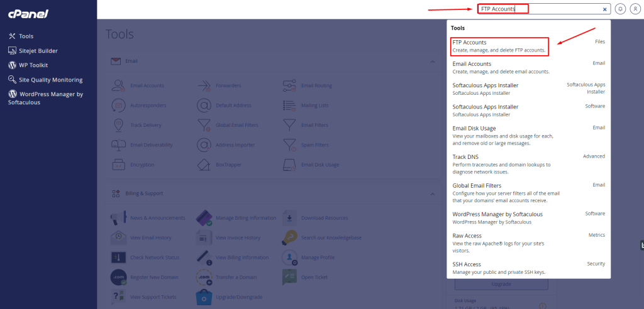Click the Email Routing icon
This screenshot has height=309, width=644.
point(289,86)
